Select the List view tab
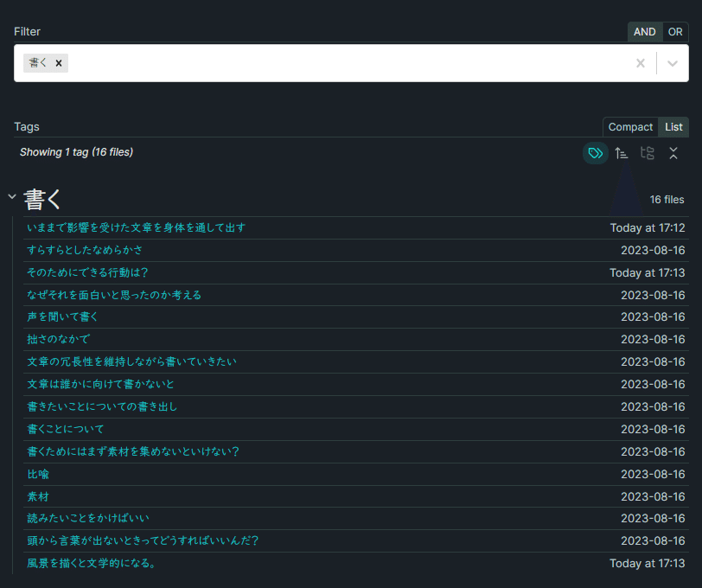The width and height of the screenshot is (702, 588). [x=673, y=126]
